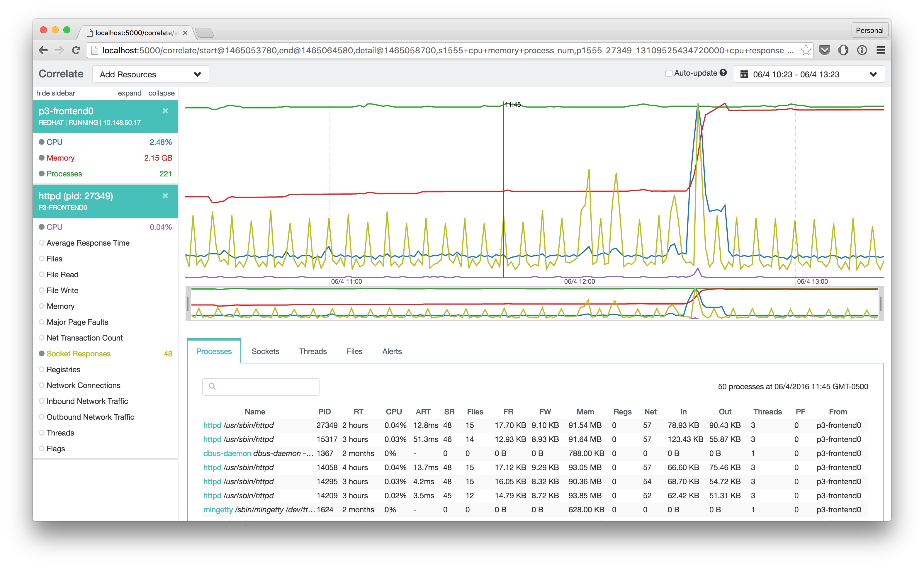Viewport: 924px width, 568px height.
Task: Enable the Auto-update checkbox
Action: pyautogui.click(x=668, y=73)
